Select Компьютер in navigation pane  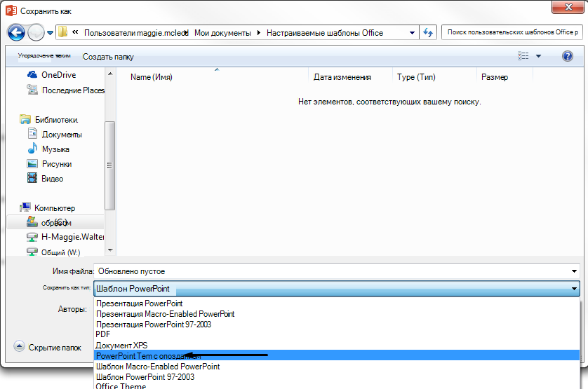[x=48, y=207]
